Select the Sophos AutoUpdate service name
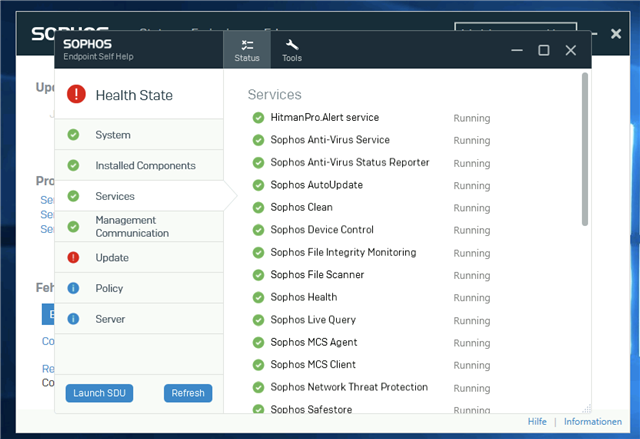640x439 pixels. [316, 185]
